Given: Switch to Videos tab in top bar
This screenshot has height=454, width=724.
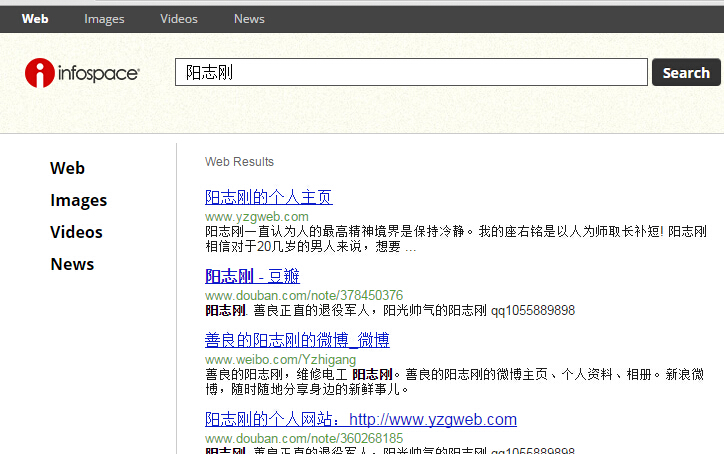Looking at the screenshot, I should [179, 19].
